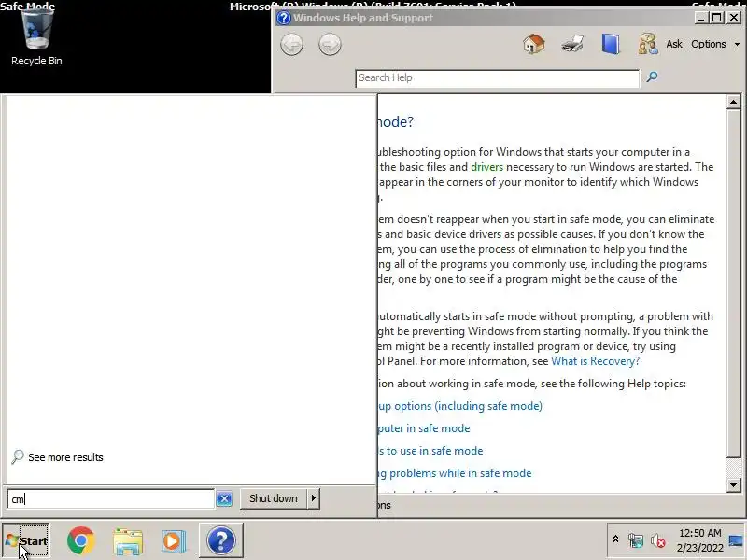The image size is (747, 560).
Task: Open the clock showing 12:50 AM
Action: (x=699, y=540)
